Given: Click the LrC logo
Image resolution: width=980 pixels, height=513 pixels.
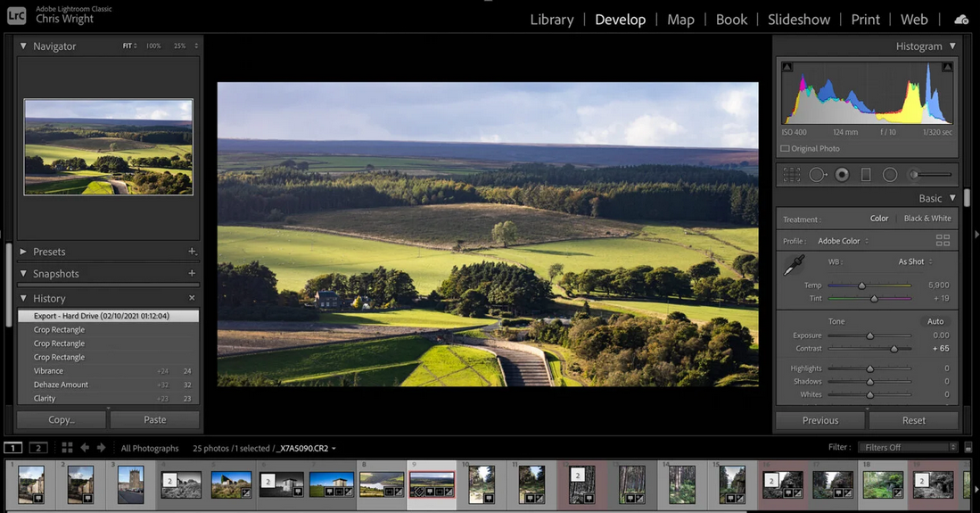Looking at the screenshot, I should (x=17, y=16).
